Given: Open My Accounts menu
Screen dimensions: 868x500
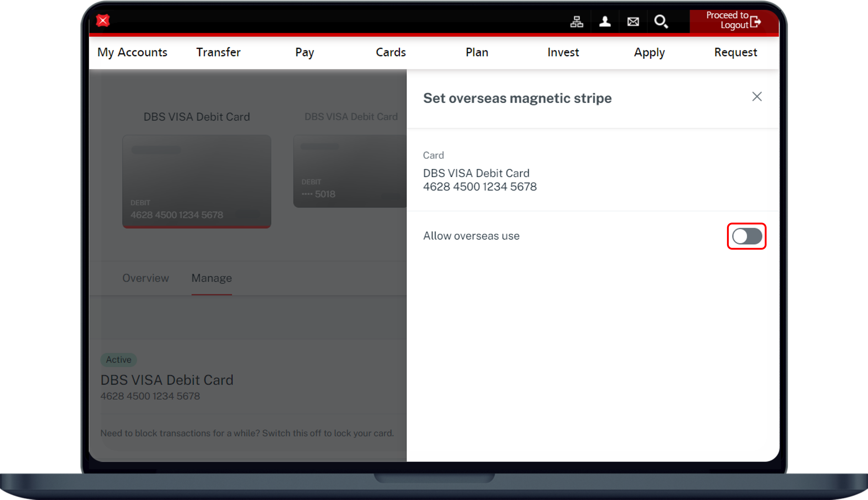Looking at the screenshot, I should pos(132,52).
